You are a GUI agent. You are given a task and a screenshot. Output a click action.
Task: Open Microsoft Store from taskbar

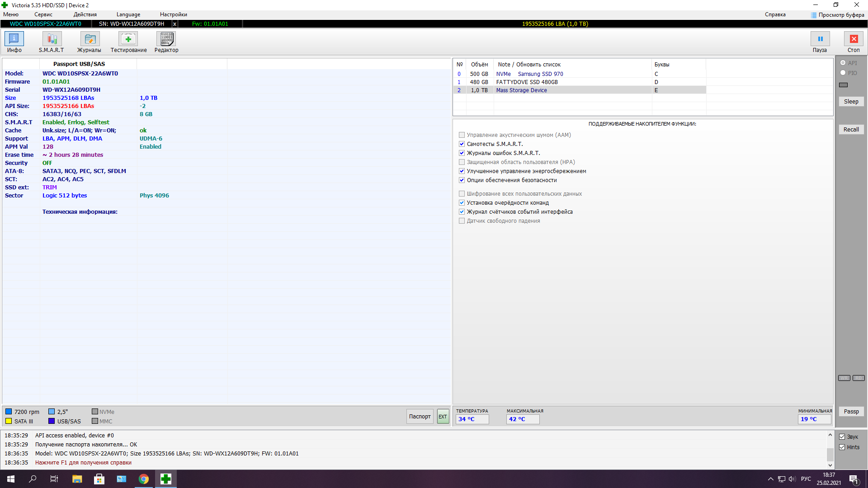coord(99,479)
